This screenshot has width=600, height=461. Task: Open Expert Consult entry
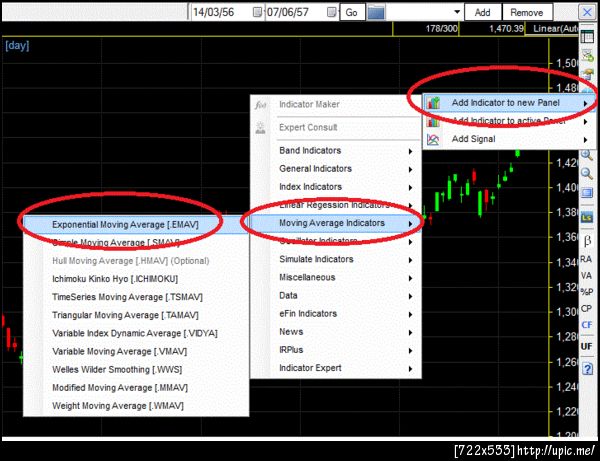pos(337,127)
